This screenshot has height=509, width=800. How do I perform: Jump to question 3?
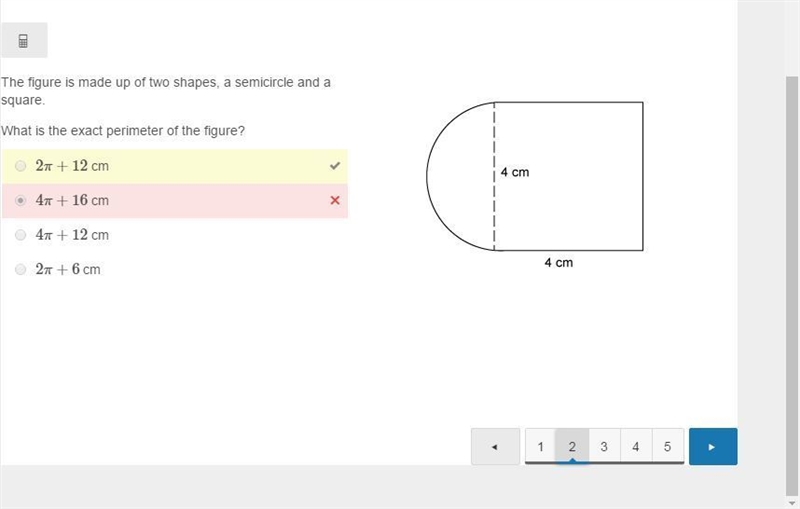coord(604,447)
